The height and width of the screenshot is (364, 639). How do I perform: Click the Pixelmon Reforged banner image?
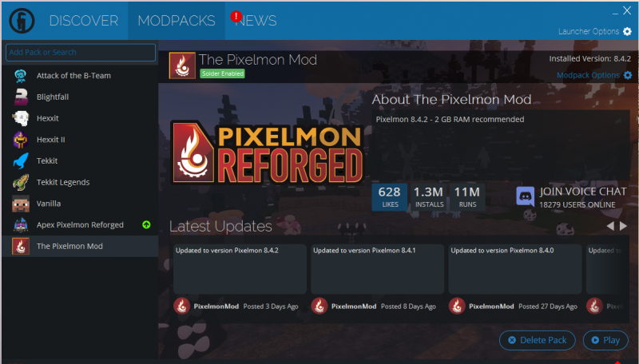[267, 152]
